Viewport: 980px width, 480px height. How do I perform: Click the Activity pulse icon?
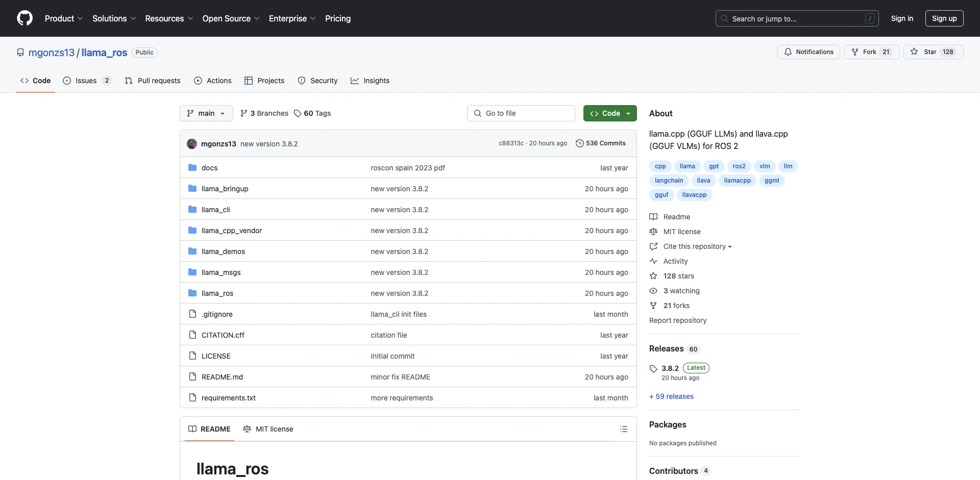pyautogui.click(x=653, y=261)
